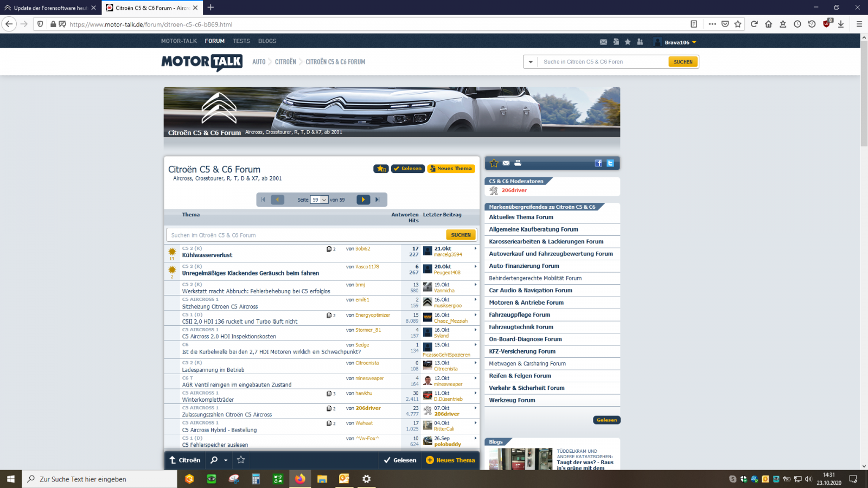This screenshot has height=488, width=868.
Task: Click the Firefox home button
Action: point(768,24)
